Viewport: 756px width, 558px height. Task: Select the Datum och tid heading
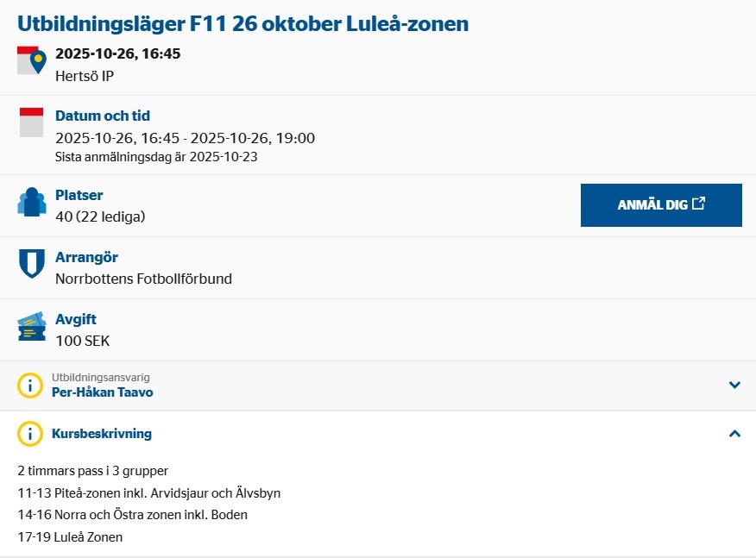coord(103,116)
